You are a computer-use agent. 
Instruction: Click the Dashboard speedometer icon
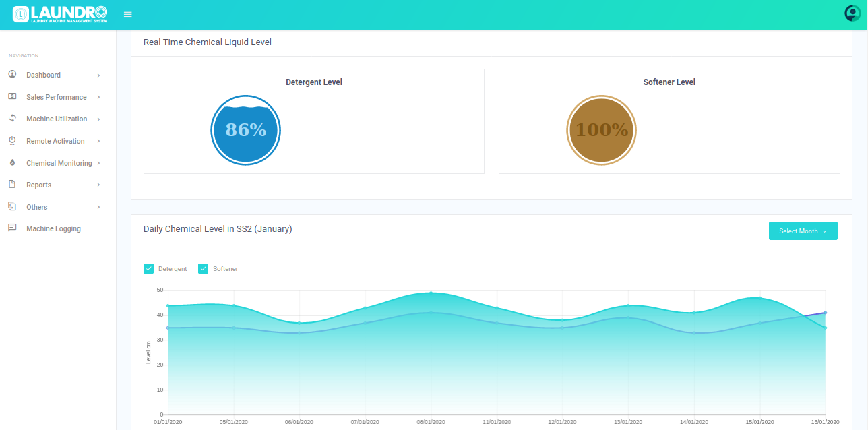[x=12, y=75]
